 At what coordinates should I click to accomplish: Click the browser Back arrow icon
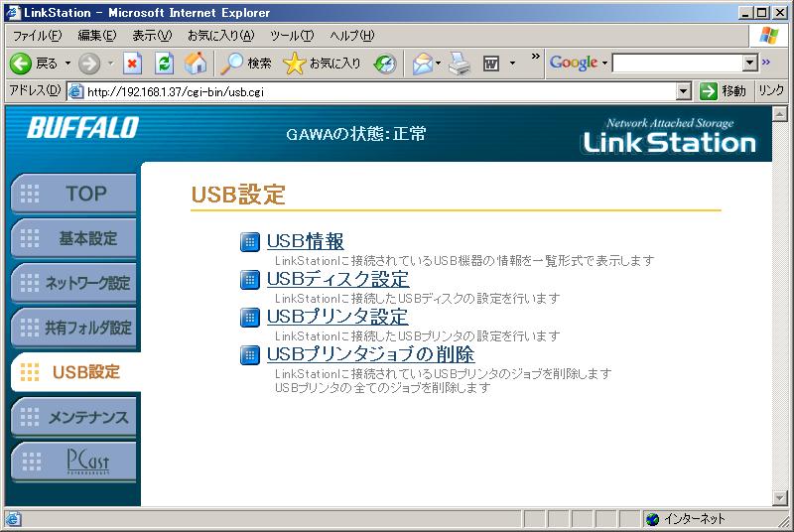(x=20, y=64)
